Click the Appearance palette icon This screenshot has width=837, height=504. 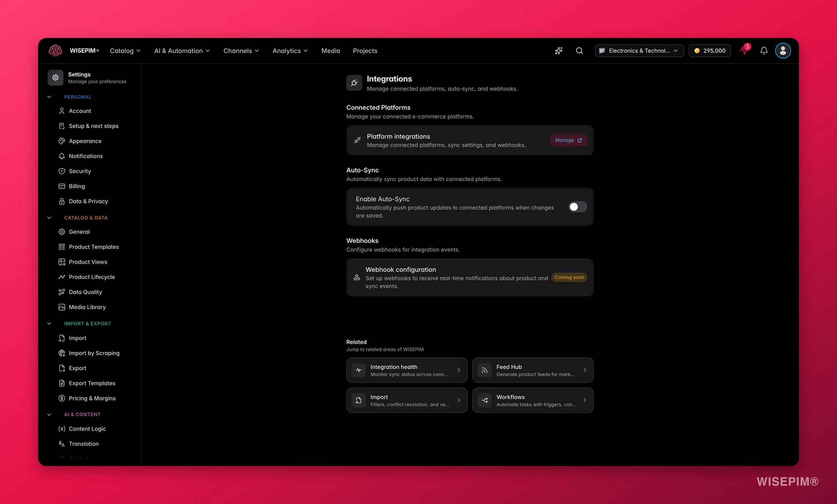pyautogui.click(x=62, y=141)
